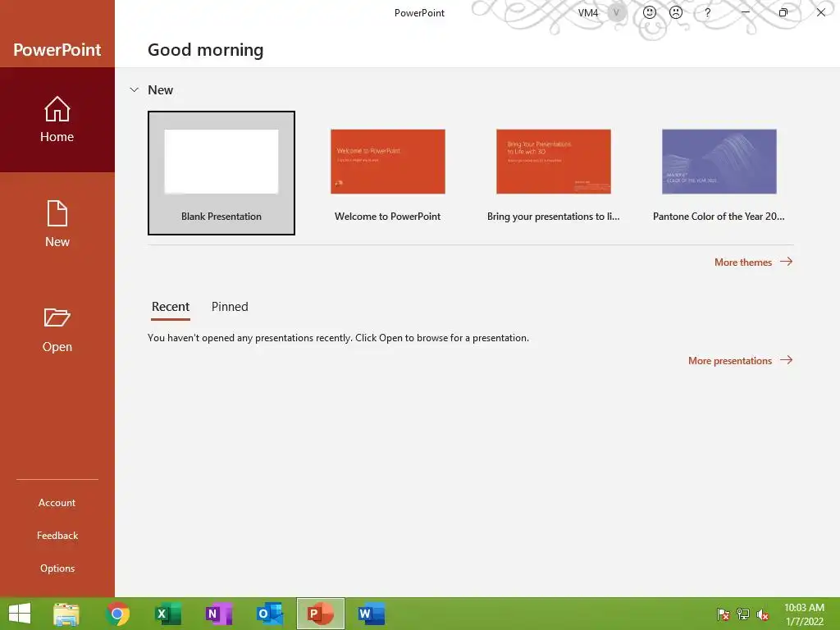Screen dimensions: 840x630
Task: Send a frown feedback face icon
Action: click(676, 12)
